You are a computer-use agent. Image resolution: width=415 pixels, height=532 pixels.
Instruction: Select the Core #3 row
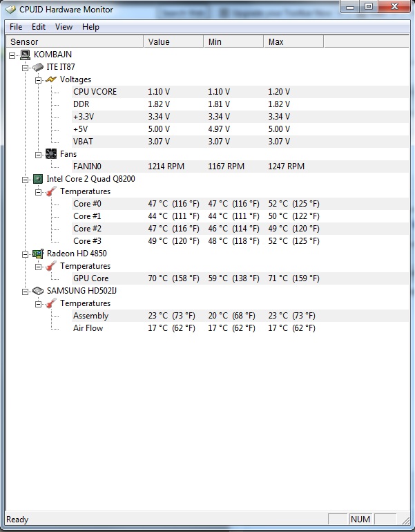tap(240, 241)
